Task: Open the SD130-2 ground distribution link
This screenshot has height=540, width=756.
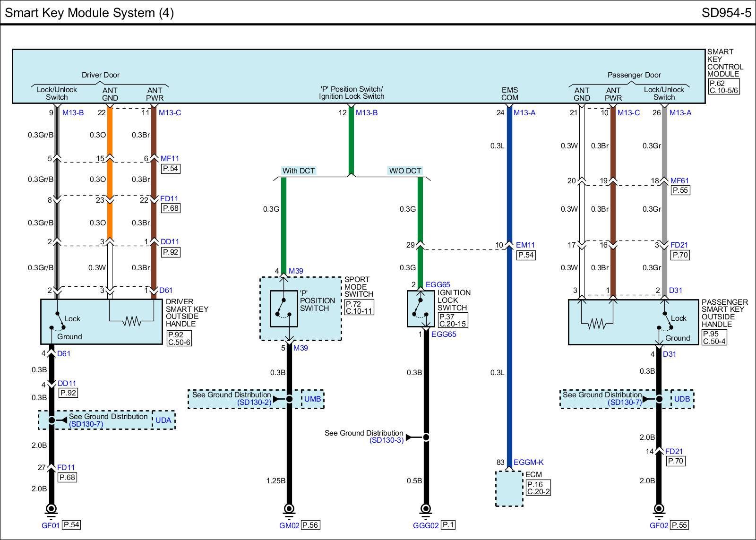Action: point(254,403)
